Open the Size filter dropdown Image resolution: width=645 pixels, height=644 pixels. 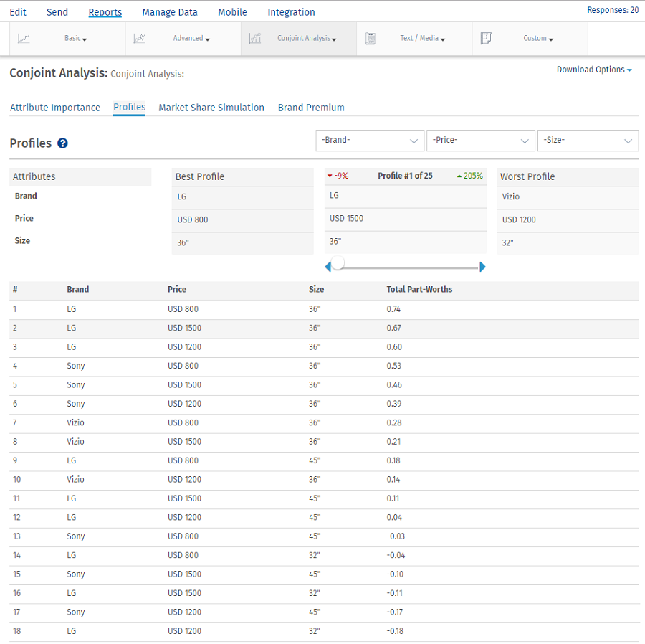[x=588, y=141]
